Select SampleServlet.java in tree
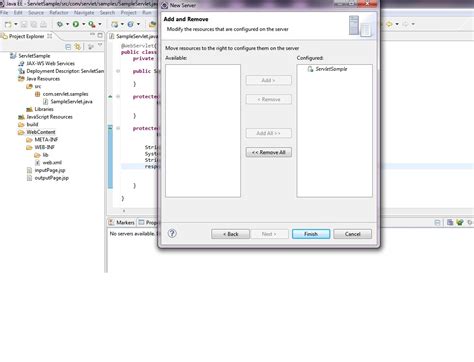 [71, 102]
